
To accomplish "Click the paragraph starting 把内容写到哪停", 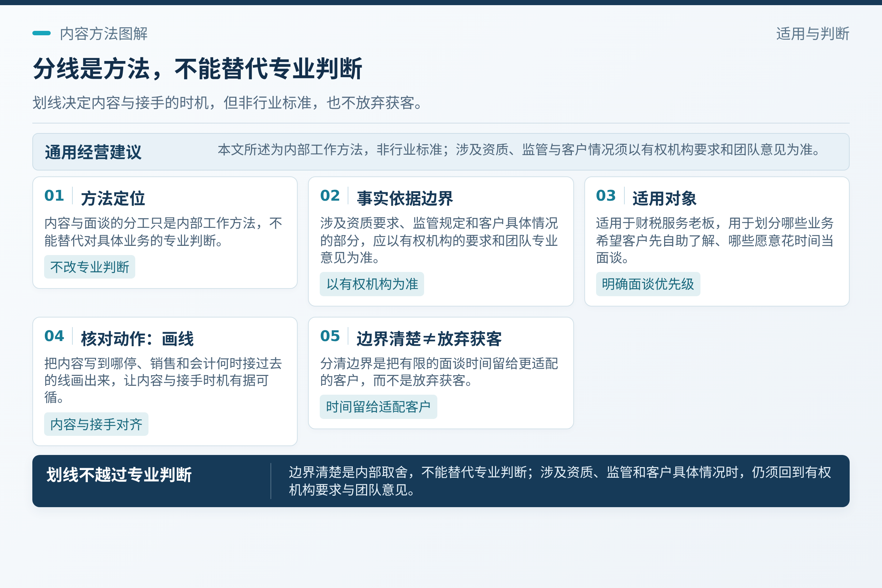I will 163,380.
